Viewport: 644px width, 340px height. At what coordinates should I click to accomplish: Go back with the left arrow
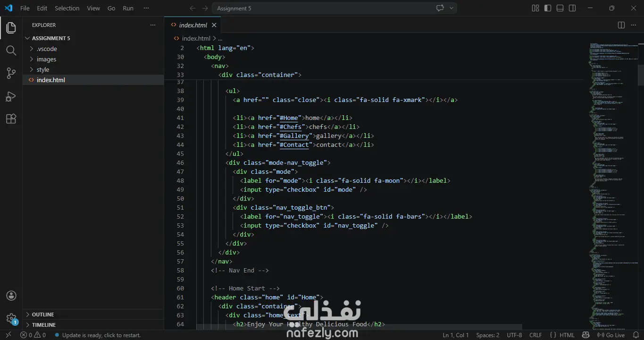(192, 8)
